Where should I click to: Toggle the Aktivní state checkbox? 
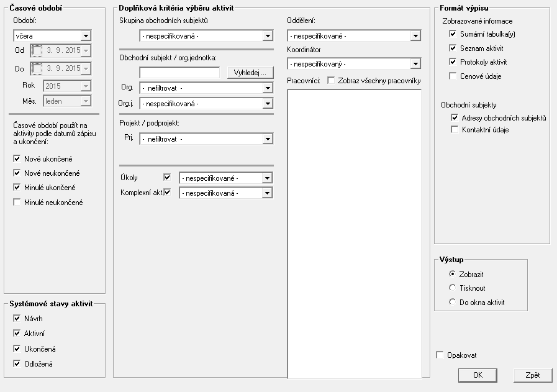[x=17, y=334]
